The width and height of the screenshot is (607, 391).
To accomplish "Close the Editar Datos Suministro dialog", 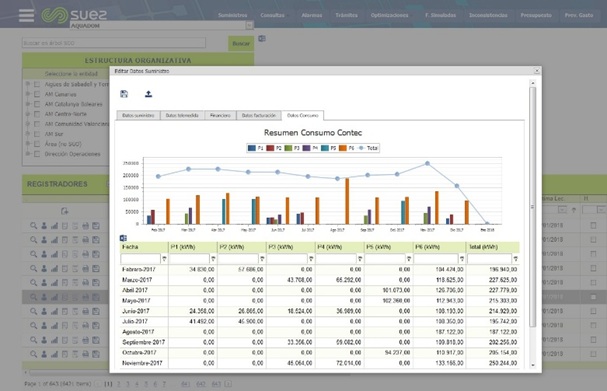I will (537, 71).
